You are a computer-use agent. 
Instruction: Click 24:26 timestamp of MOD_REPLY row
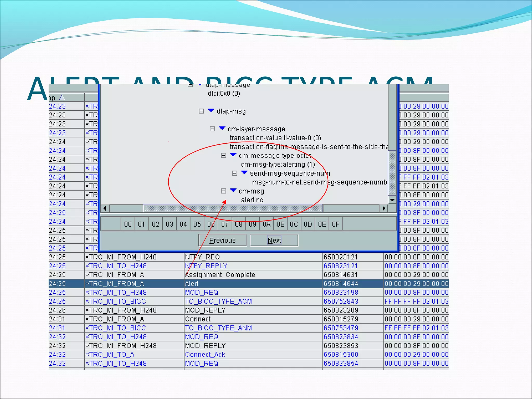coord(66,310)
